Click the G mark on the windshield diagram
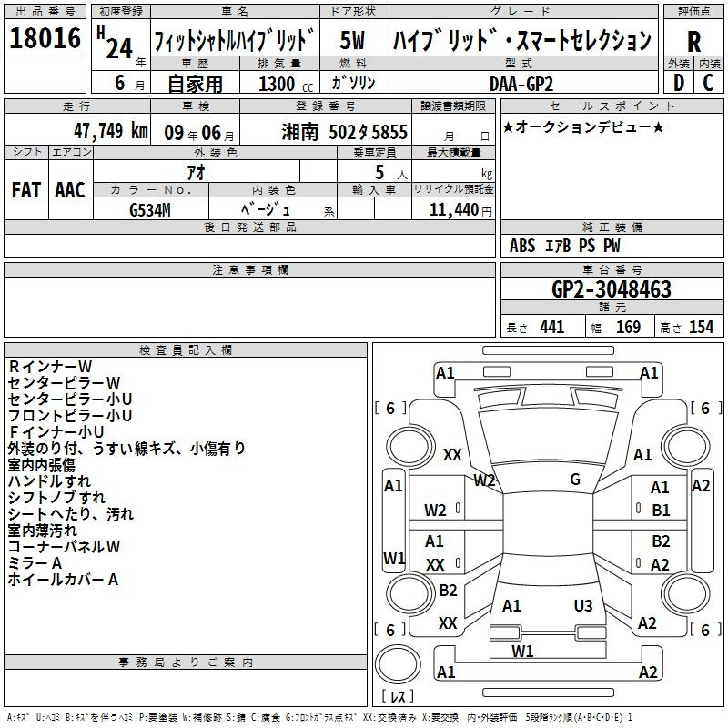Screen dimensions: 728x728 [x=574, y=480]
